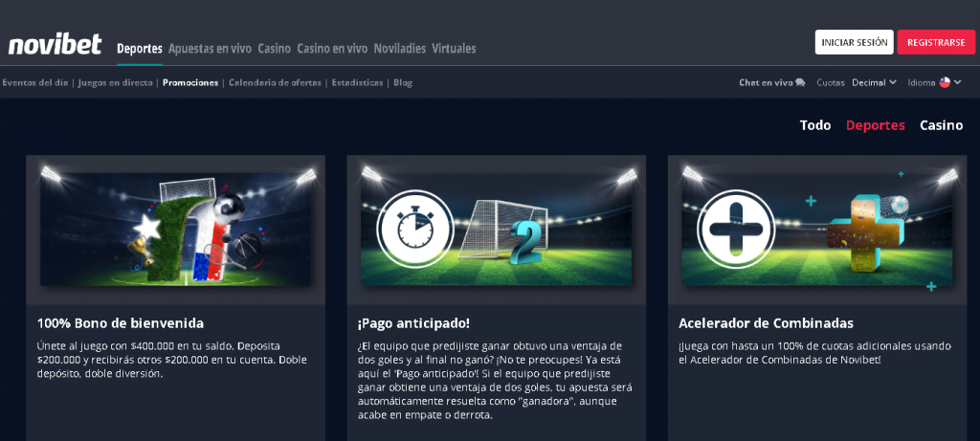The image size is (980, 441).
Task: Click the novibet logo
Action: (55, 44)
